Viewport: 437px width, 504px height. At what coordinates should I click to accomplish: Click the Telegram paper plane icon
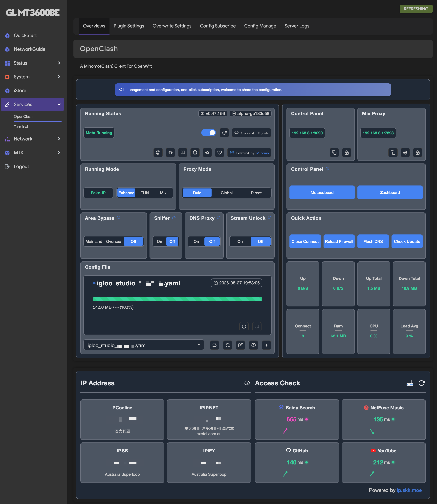[207, 153]
